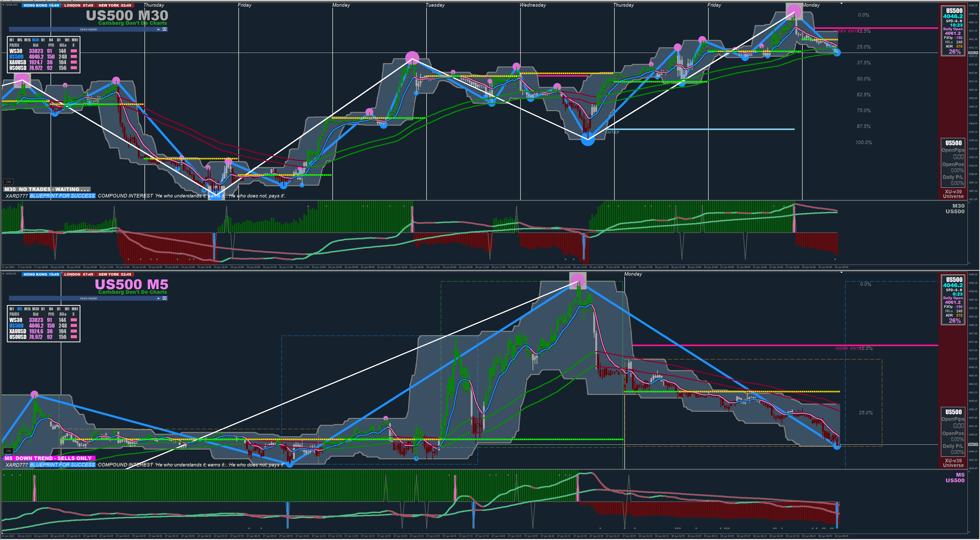The image size is (980, 540).
Task: Close the news reader bar on M5 chart
Action: pos(164,298)
